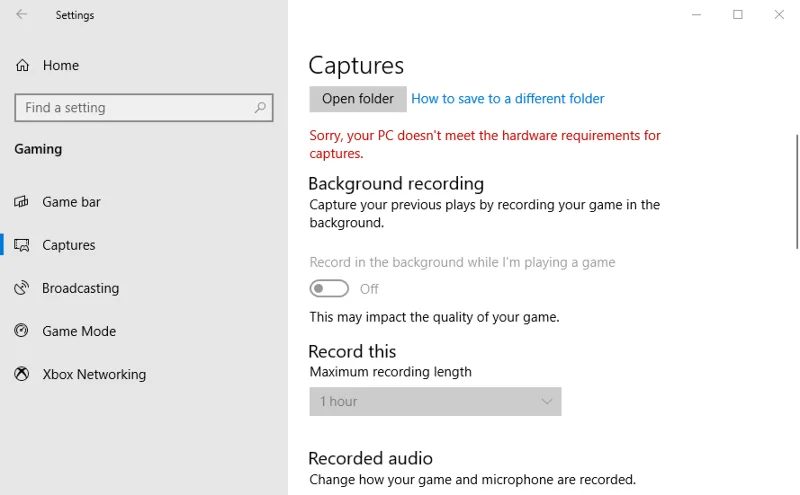Select Captures label in sidebar
Screen dimensions: 800x495
69,245
